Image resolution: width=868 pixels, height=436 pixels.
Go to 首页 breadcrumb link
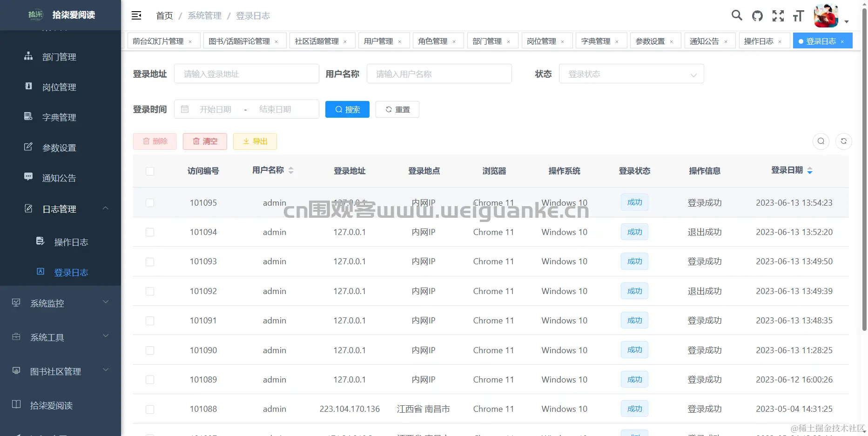tap(164, 16)
